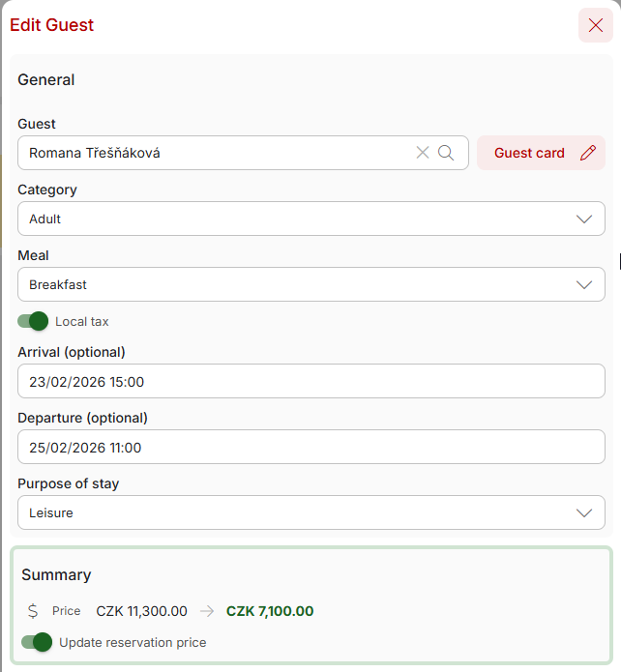Open the Guest card button
This screenshot has height=672, width=621.
[530, 153]
